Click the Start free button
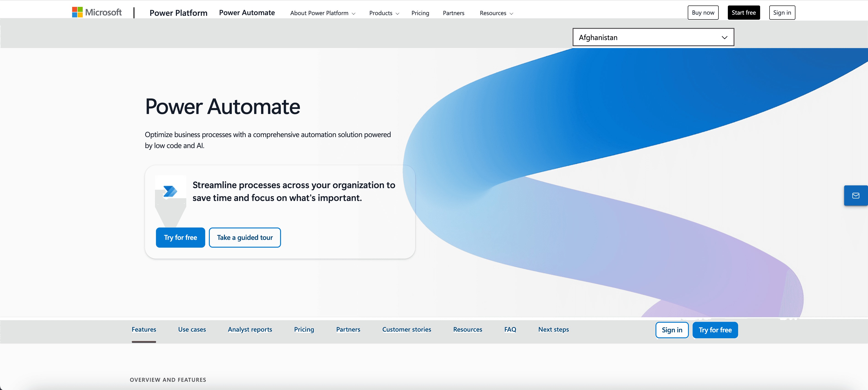This screenshot has width=868, height=390. point(744,12)
